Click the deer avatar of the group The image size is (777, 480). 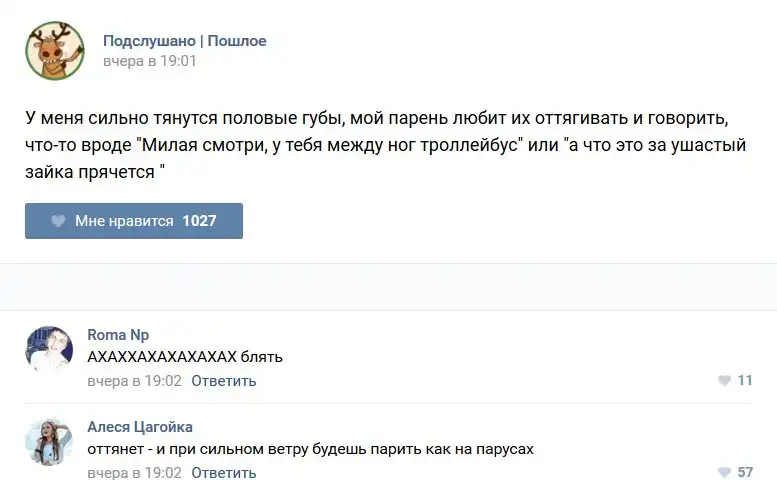click(55, 50)
